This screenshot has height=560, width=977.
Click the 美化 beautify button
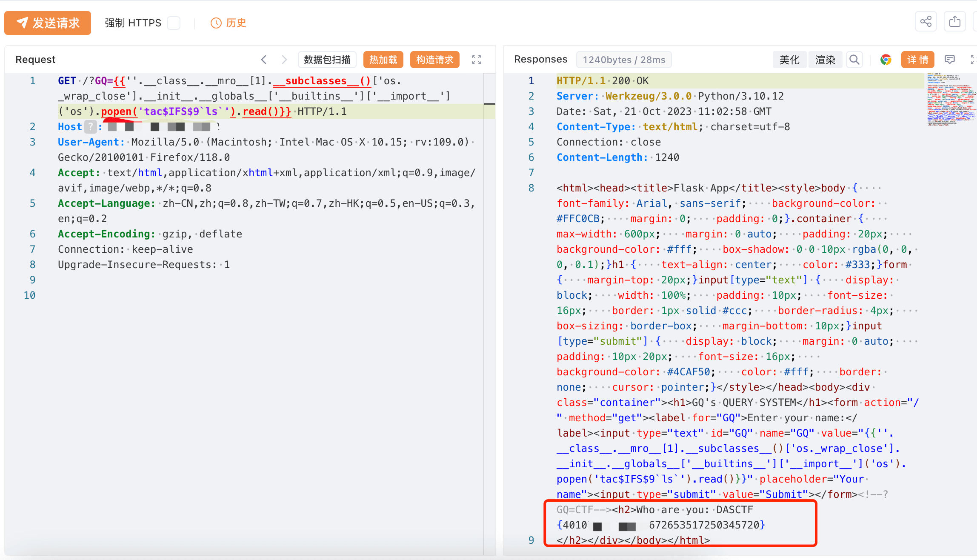[x=789, y=60]
